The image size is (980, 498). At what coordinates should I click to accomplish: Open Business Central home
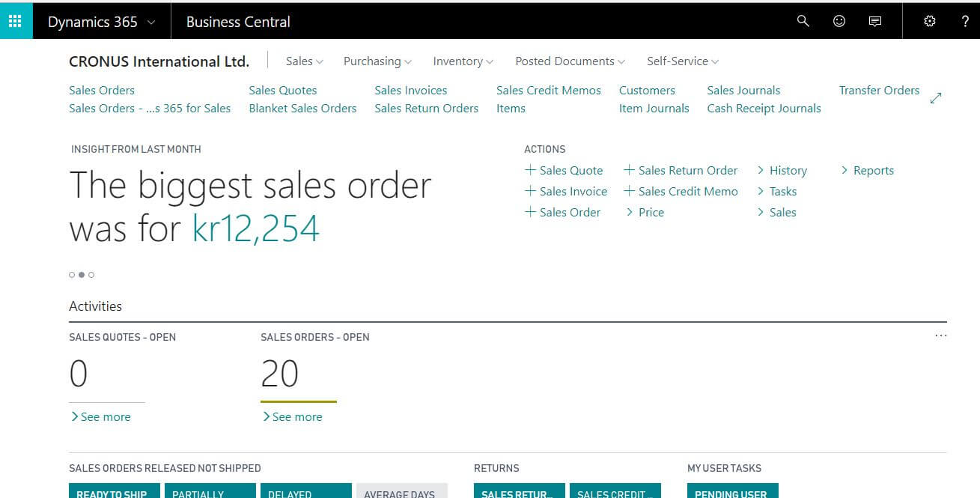pyautogui.click(x=238, y=22)
